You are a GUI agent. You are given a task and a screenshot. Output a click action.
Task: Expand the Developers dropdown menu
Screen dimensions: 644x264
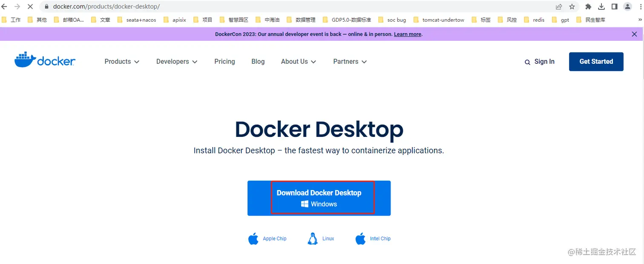tap(177, 62)
